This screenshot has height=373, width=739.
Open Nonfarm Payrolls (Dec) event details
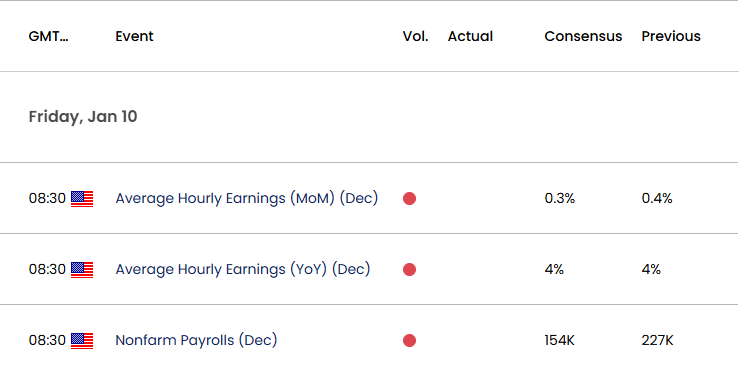click(x=196, y=340)
